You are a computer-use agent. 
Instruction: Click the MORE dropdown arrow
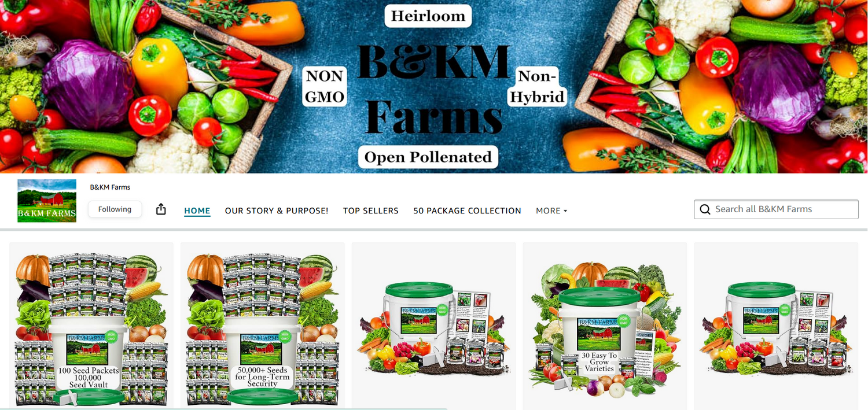pos(565,211)
